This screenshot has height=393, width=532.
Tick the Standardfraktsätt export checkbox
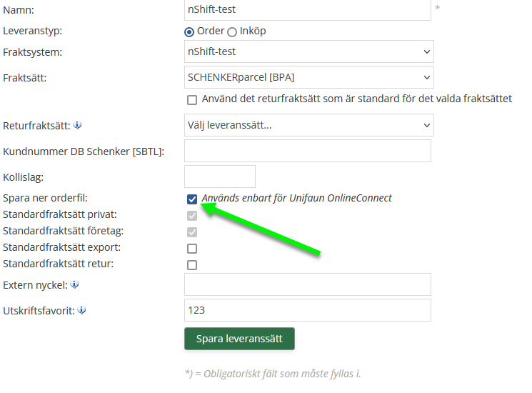point(191,249)
